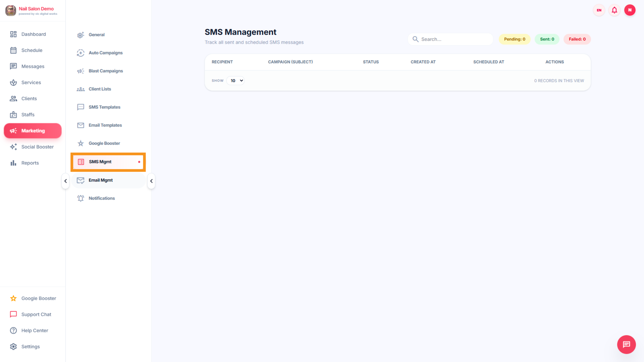Click the Pending: 0 status filter
The width and height of the screenshot is (644, 362).
[514, 39]
